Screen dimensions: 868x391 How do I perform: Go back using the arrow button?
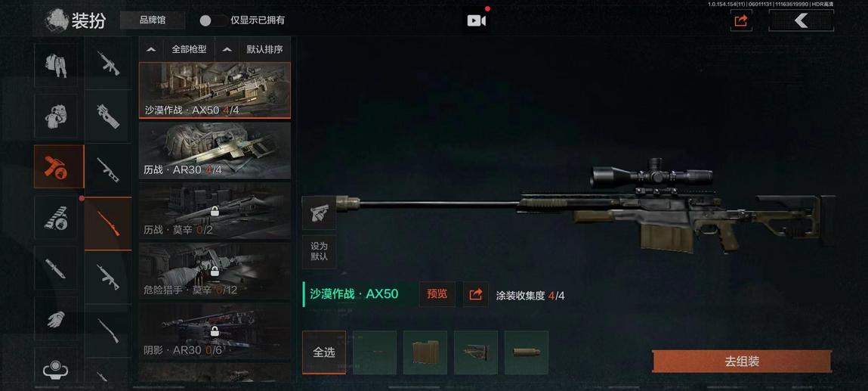[801, 20]
